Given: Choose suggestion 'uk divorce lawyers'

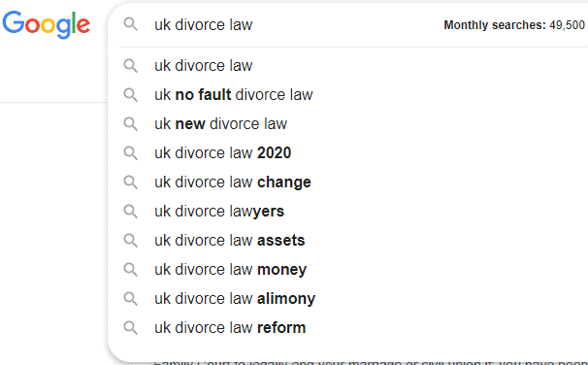Looking at the screenshot, I should pos(347,212).
